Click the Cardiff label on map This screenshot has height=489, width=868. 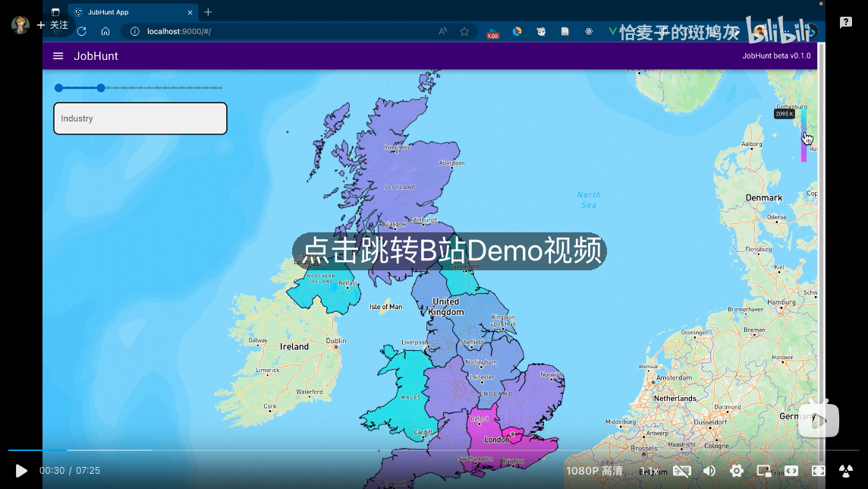click(x=423, y=433)
